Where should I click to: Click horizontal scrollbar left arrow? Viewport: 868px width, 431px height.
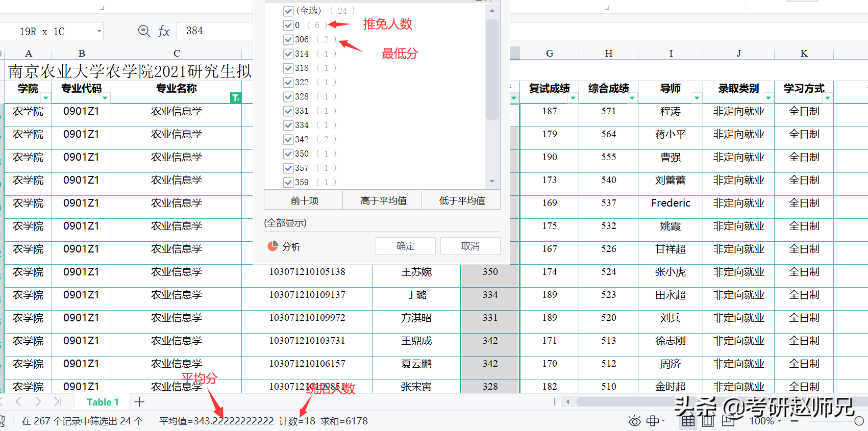(x=567, y=401)
